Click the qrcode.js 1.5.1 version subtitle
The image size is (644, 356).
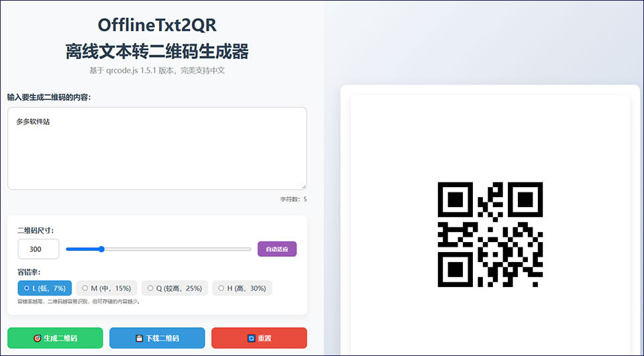(x=157, y=70)
